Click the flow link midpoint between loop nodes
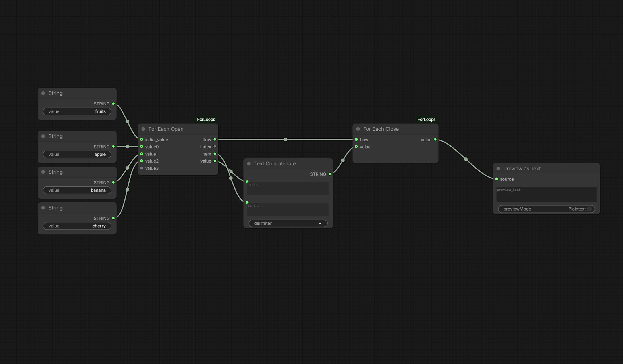The height and width of the screenshot is (364, 623). coord(285,140)
